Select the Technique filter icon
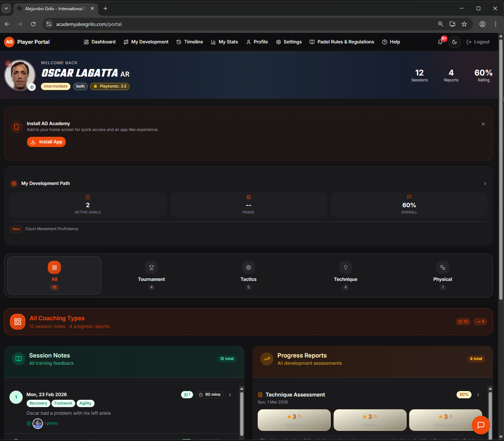Screen dimensions: 504x441 point(346,267)
